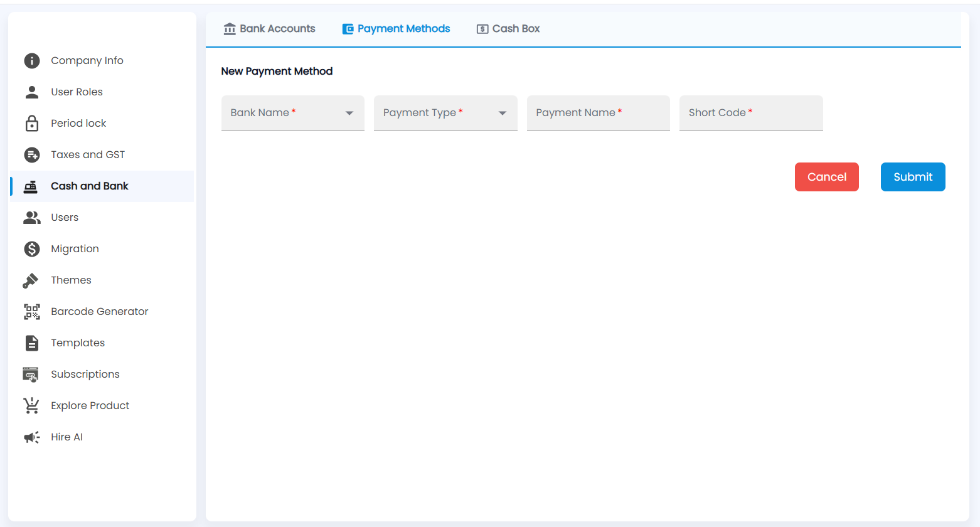Click the Migration dollar icon

click(x=31, y=248)
